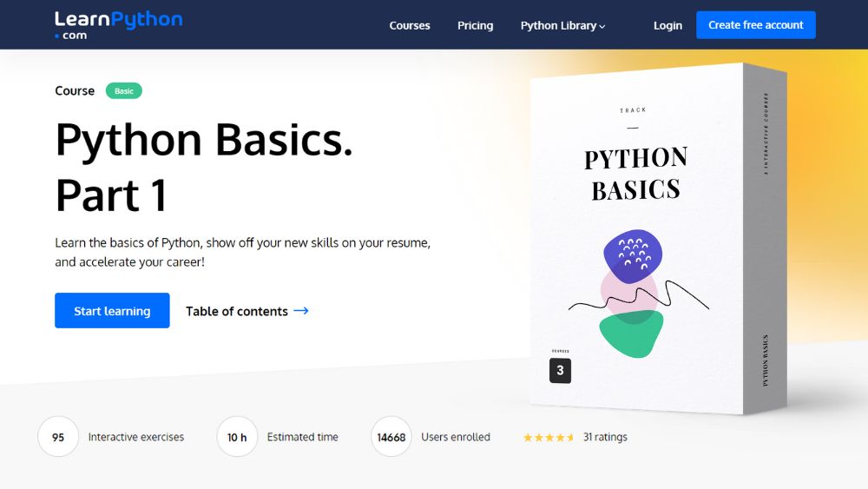The image size is (868, 489).
Task: Click the Start learning button
Action: (x=112, y=311)
